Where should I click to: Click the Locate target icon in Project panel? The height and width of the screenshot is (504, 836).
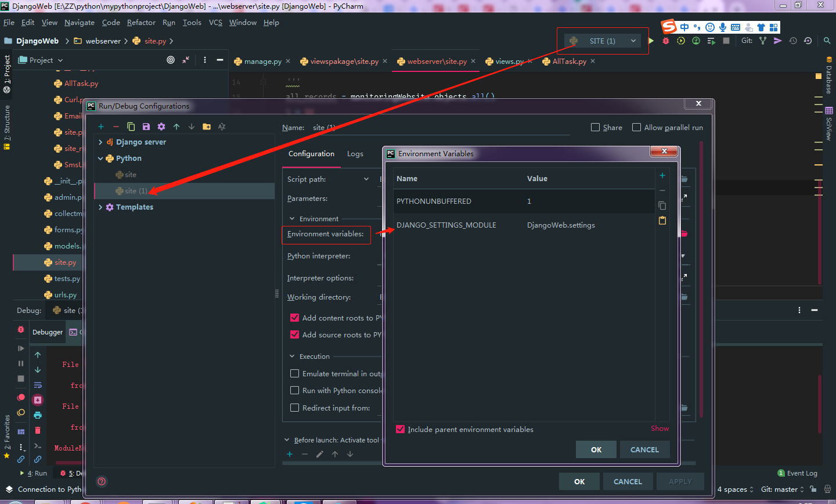171,60
